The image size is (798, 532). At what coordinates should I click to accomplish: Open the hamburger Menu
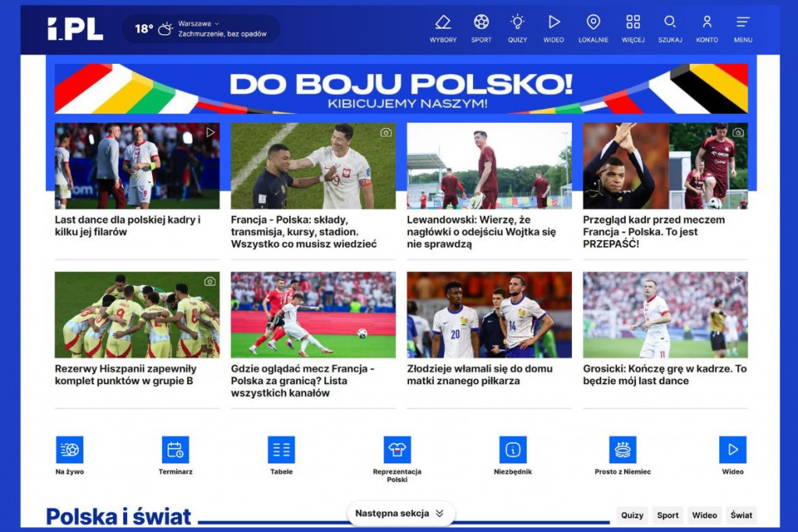743,23
